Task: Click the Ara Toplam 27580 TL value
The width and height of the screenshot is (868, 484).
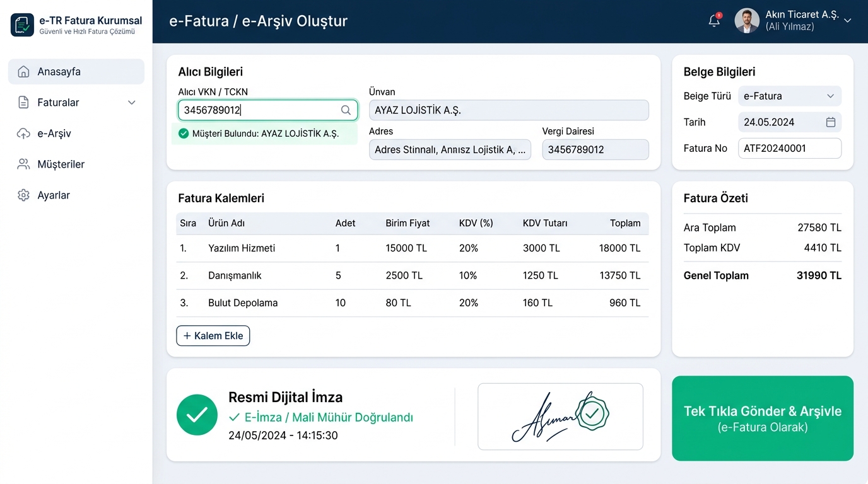Action: tap(819, 228)
